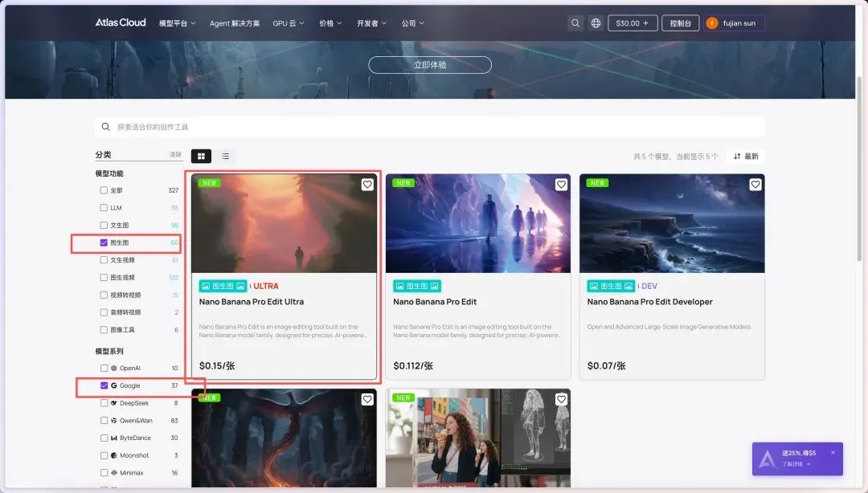Click the magnifier icon in the search field
The image size is (868, 493).
pyautogui.click(x=106, y=127)
